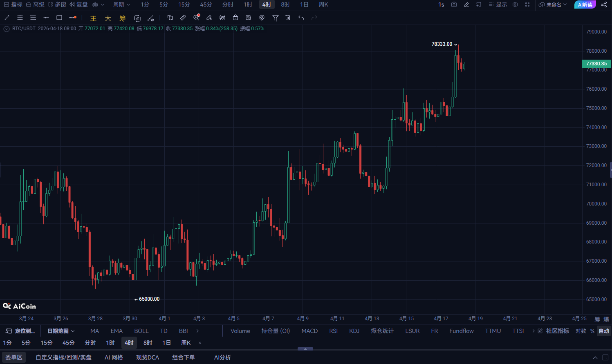Undo the last drawing action
Viewport: 612px width, 364px height.
point(301,18)
